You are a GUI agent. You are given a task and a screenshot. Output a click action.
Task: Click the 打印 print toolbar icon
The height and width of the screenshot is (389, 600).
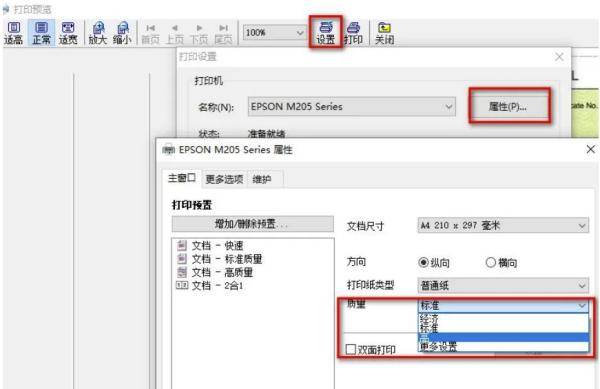(353, 33)
